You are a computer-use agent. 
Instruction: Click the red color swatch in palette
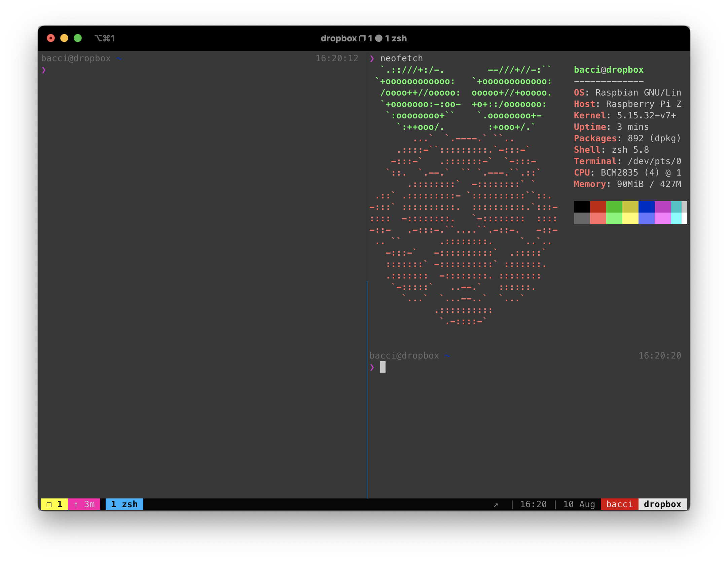click(598, 207)
